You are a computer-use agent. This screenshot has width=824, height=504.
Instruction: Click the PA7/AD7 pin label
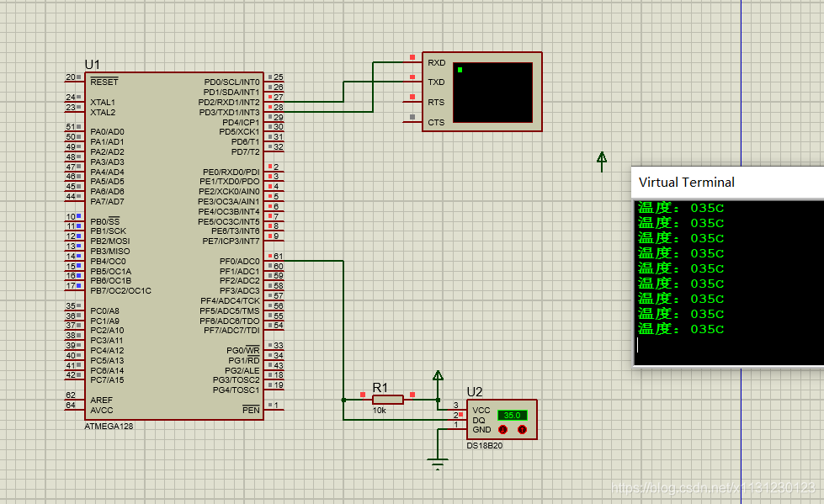pos(107,201)
